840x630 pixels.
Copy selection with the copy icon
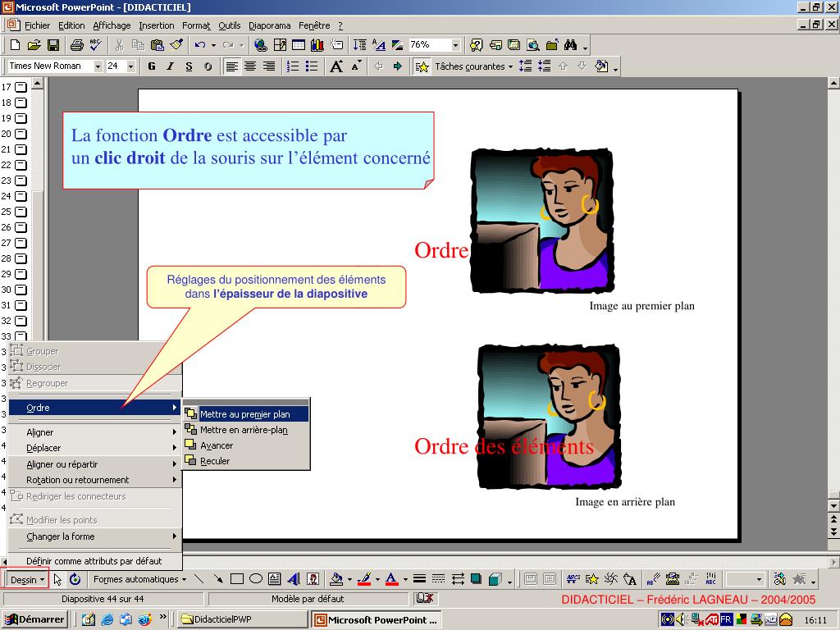pos(138,45)
